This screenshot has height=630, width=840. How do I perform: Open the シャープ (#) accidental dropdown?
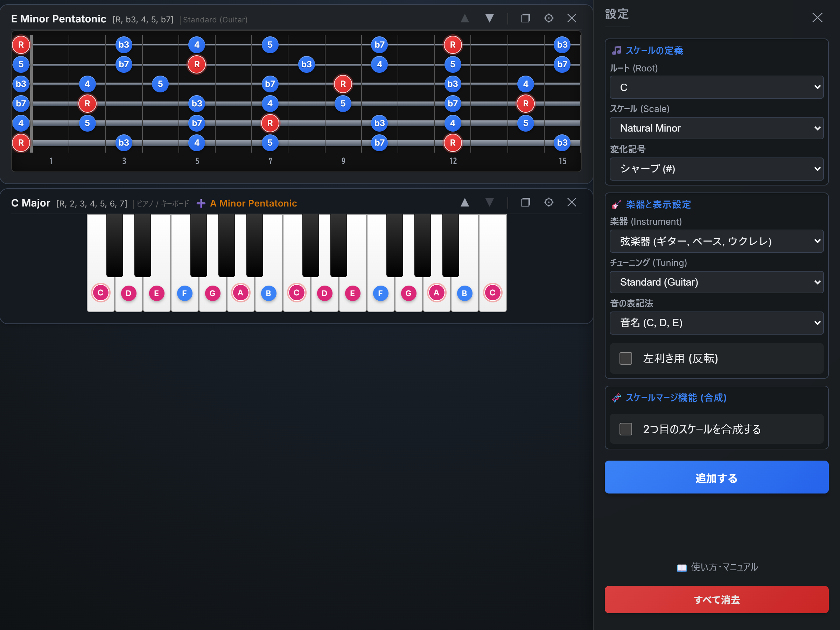point(716,169)
